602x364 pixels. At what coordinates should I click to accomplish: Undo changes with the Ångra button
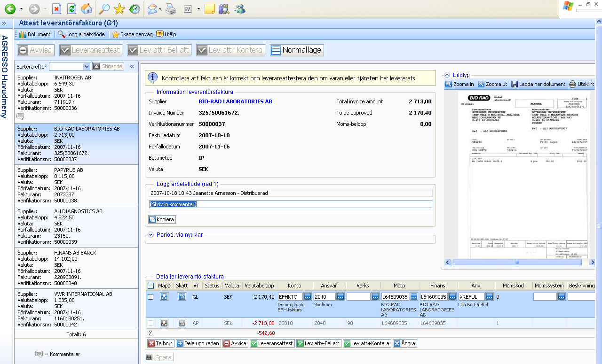404,343
